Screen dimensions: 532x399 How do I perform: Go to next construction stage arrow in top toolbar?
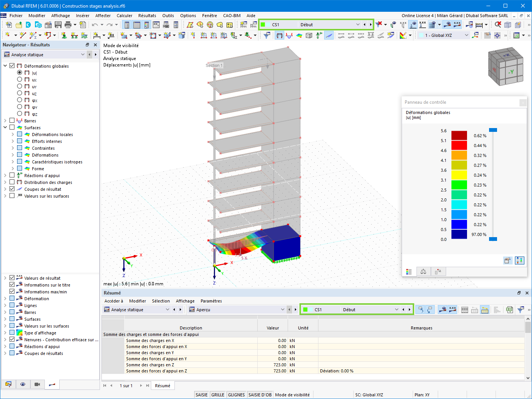(370, 25)
